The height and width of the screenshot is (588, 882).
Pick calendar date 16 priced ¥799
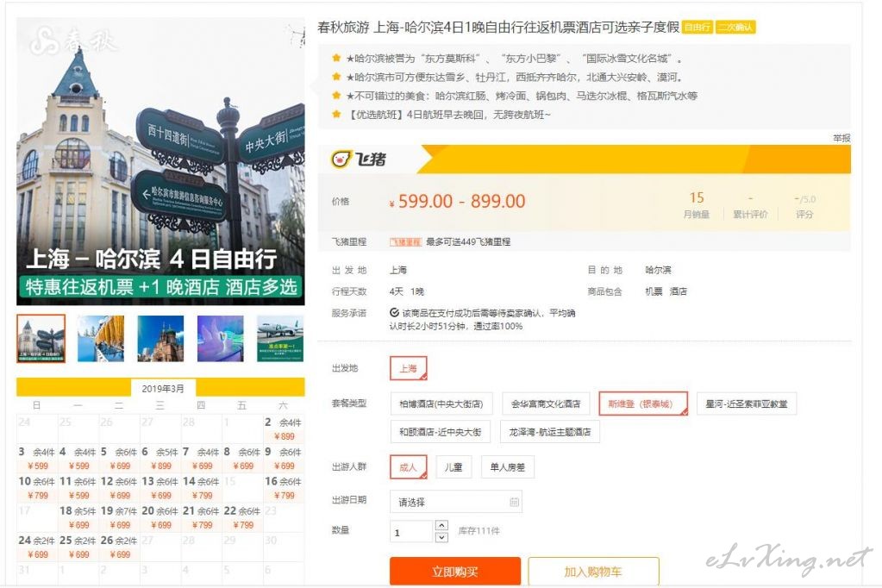pyautogui.click(x=284, y=488)
